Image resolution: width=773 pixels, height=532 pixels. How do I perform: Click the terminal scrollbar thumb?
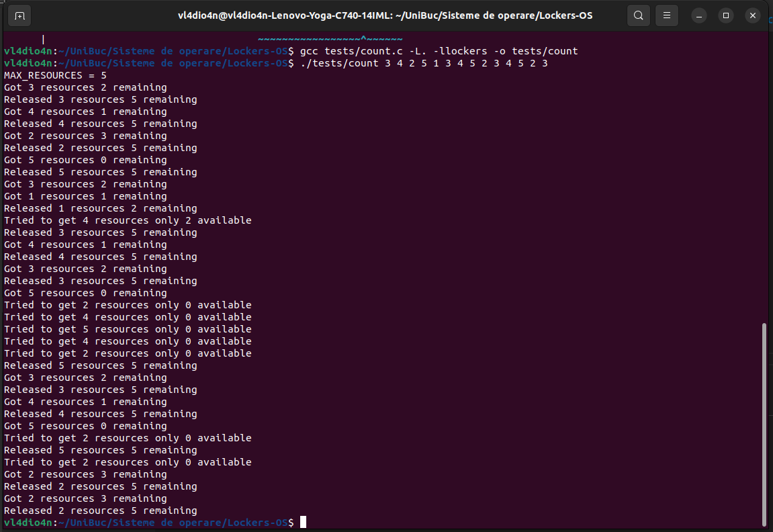click(x=764, y=425)
